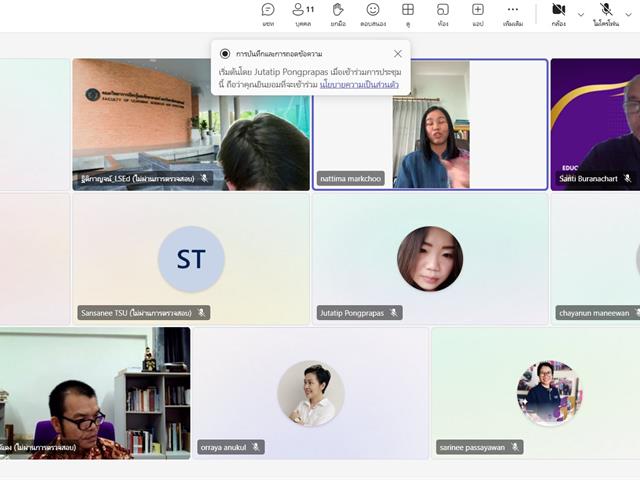640x480 pixels.
Task: Click orraya anukul's profile picture
Action: 311,393
